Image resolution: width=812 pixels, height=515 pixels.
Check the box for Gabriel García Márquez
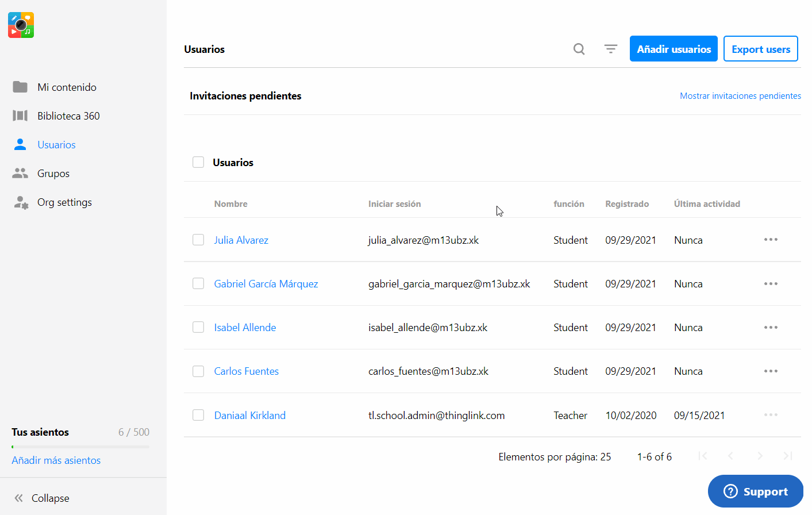coord(198,283)
